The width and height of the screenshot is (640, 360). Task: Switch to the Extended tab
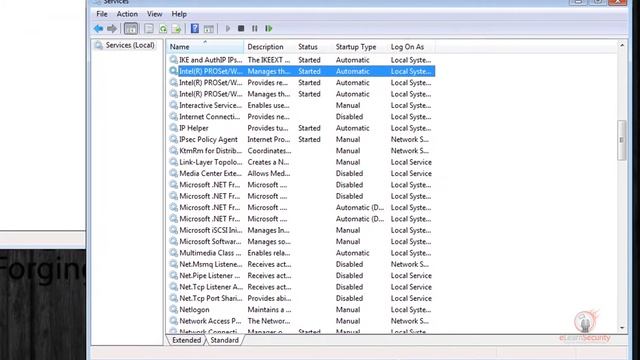[x=187, y=340]
